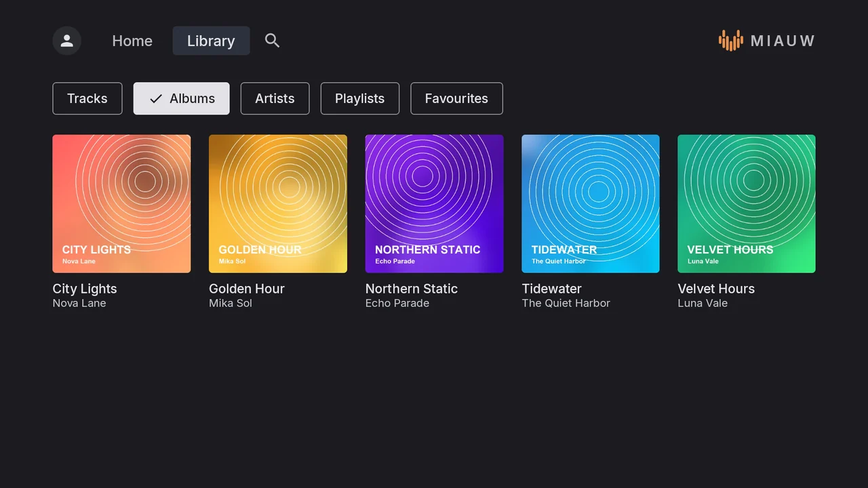Screen dimensions: 868x488
Task: Click the Echo Parade artist name below Northern Static
Action: tap(397, 303)
